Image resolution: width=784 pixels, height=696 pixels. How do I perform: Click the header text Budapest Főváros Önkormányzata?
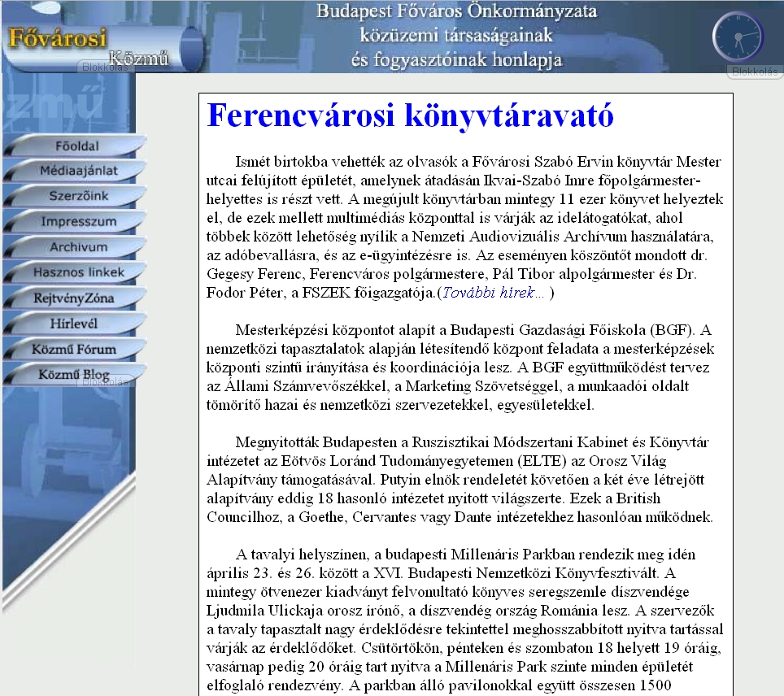(x=456, y=11)
